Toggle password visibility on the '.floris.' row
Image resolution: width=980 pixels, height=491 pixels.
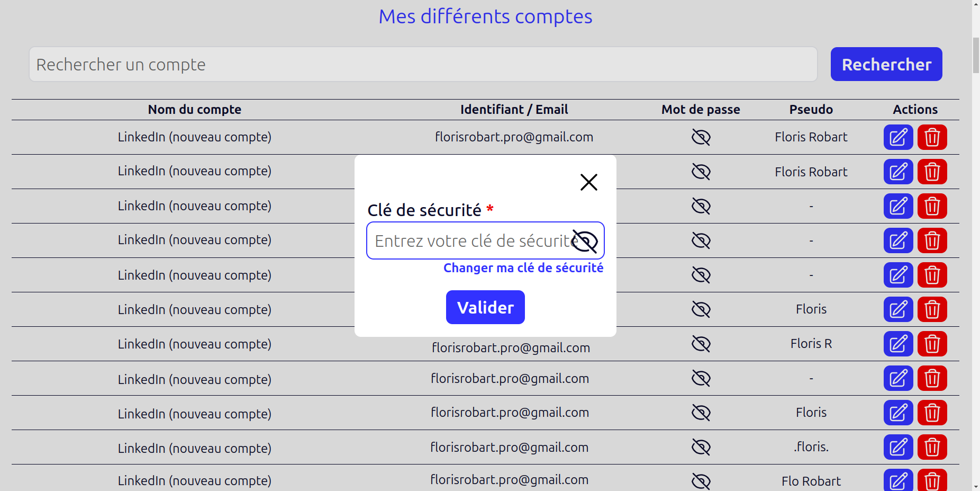700,447
